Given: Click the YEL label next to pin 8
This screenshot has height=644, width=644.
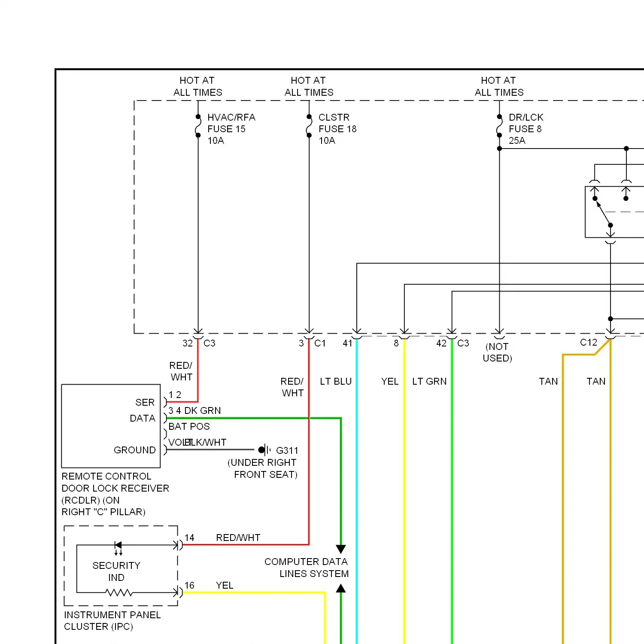Looking at the screenshot, I should pos(390,381).
